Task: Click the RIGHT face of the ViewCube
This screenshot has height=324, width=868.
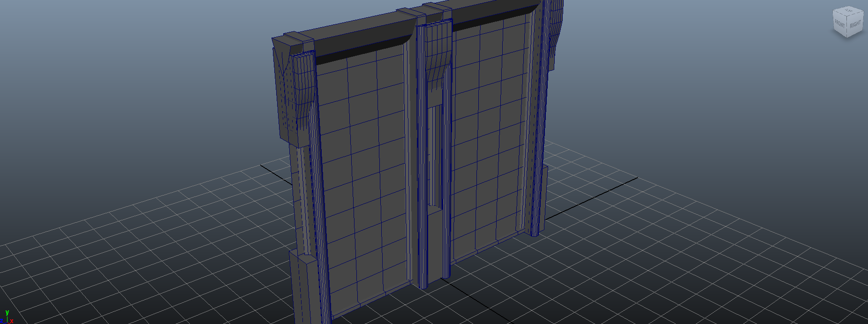Action: point(855,24)
